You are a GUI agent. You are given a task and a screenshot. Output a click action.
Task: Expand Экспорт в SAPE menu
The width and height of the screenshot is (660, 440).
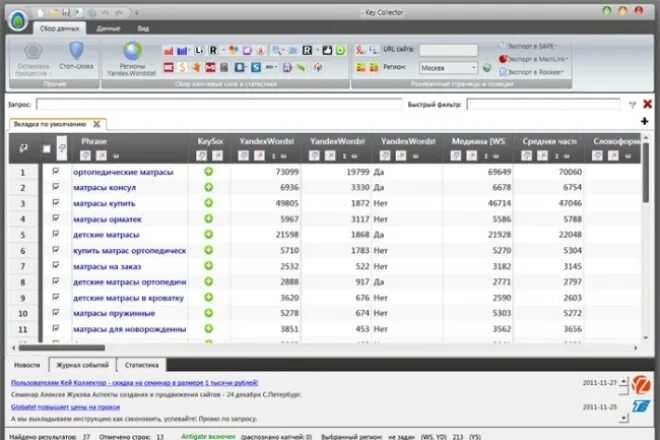pyautogui.click(x=529, y=46)
